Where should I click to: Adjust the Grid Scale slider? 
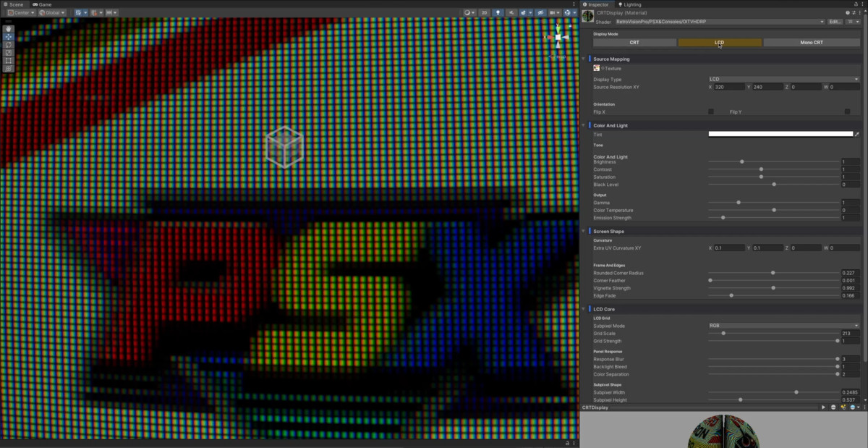coord(773,333)
